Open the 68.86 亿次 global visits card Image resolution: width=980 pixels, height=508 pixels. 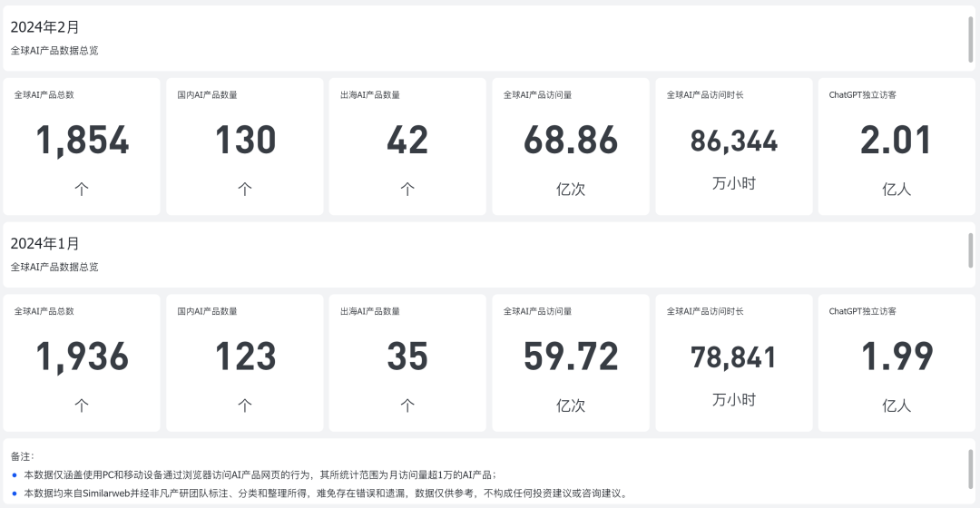(x=571, y=146)
